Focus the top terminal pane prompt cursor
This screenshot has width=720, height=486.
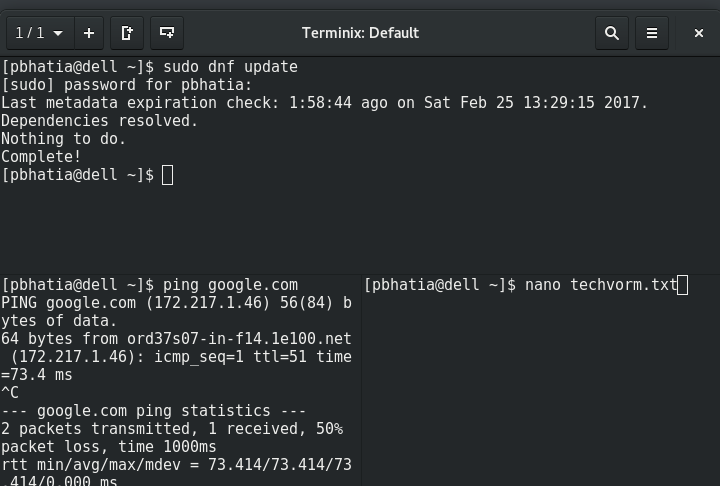pyautogui.click(x=168, y=175)
